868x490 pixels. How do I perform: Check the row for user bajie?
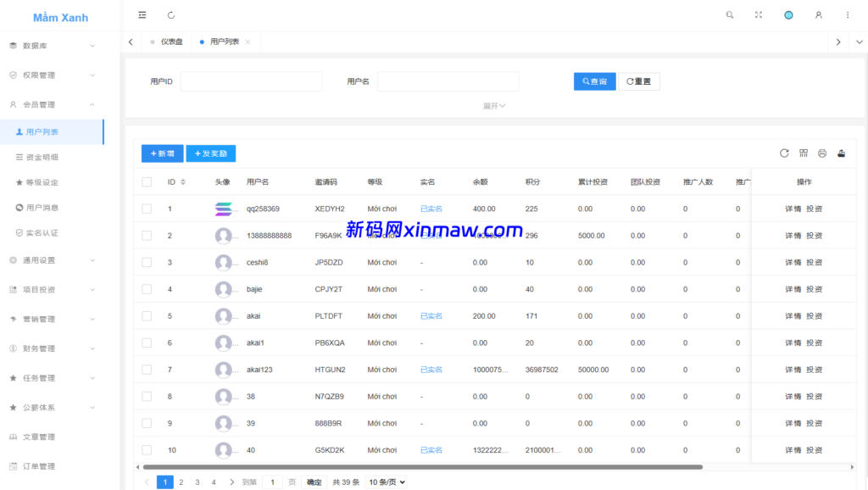point(147,289)
